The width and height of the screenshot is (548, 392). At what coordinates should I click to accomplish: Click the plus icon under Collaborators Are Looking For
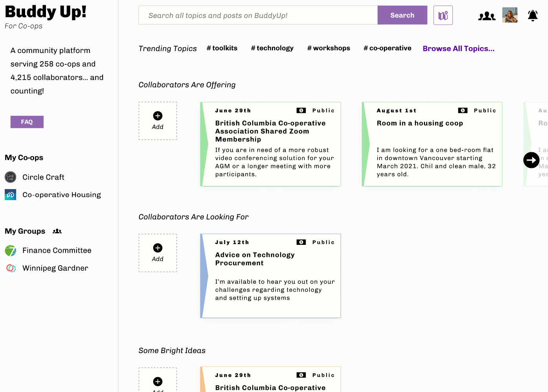[x=158, y=248]
